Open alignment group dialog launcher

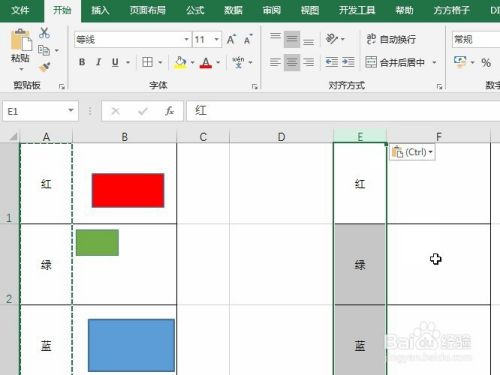439,87
